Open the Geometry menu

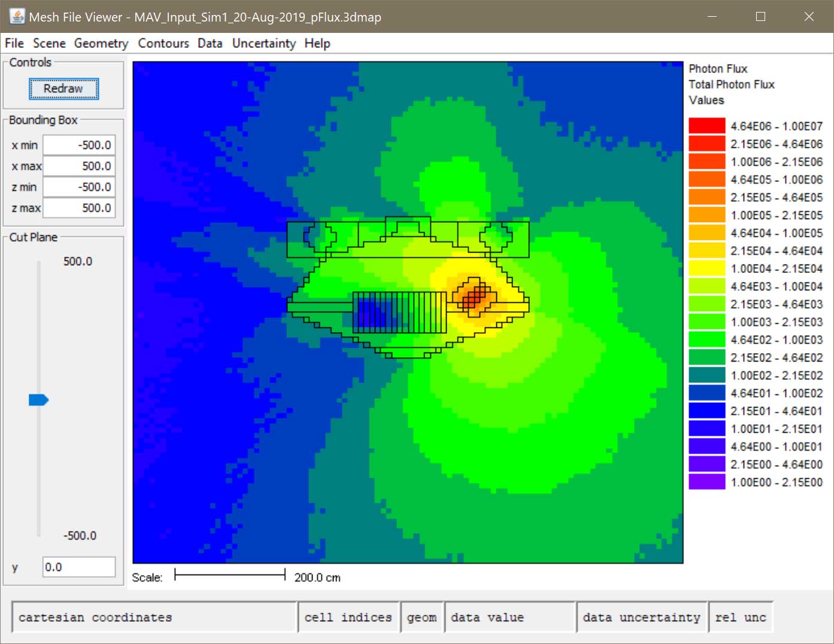[x=101, y=43]
